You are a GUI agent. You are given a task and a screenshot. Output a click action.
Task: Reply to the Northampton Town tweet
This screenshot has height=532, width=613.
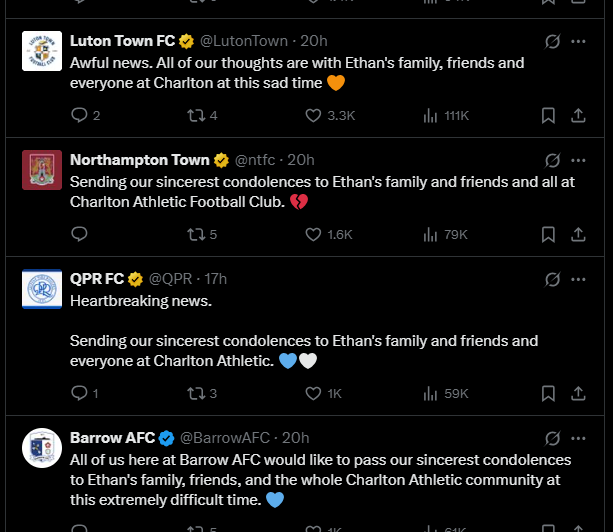(79, 234)
